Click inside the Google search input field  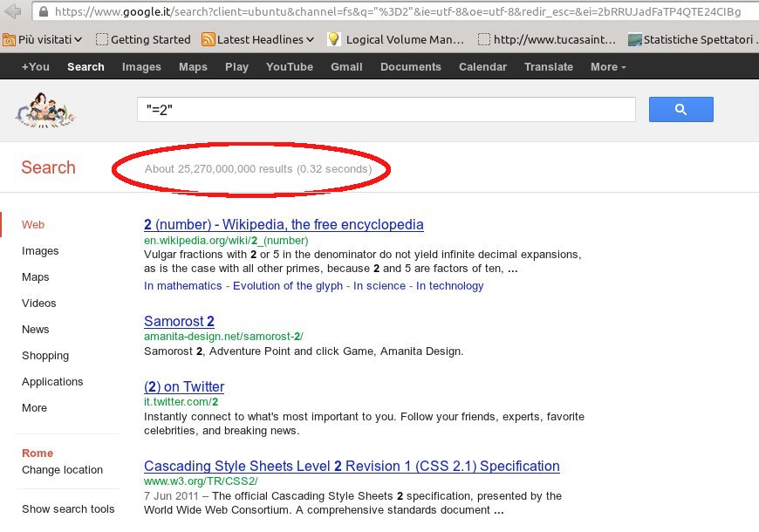coord(385,110)
